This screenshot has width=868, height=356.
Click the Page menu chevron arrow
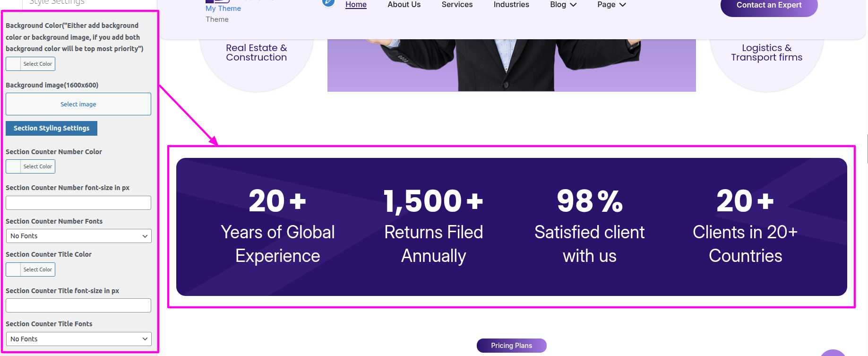pos(623,5)
